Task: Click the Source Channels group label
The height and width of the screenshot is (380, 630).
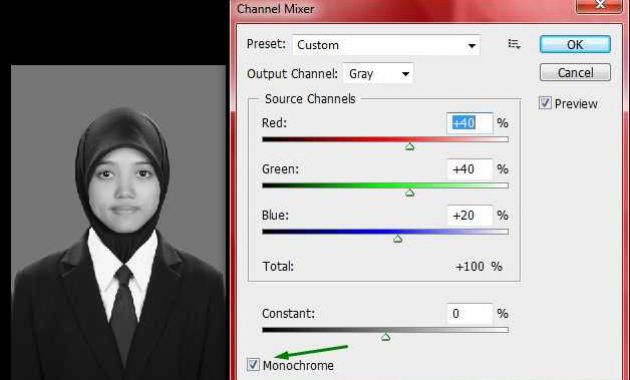Action: point(310,99)
